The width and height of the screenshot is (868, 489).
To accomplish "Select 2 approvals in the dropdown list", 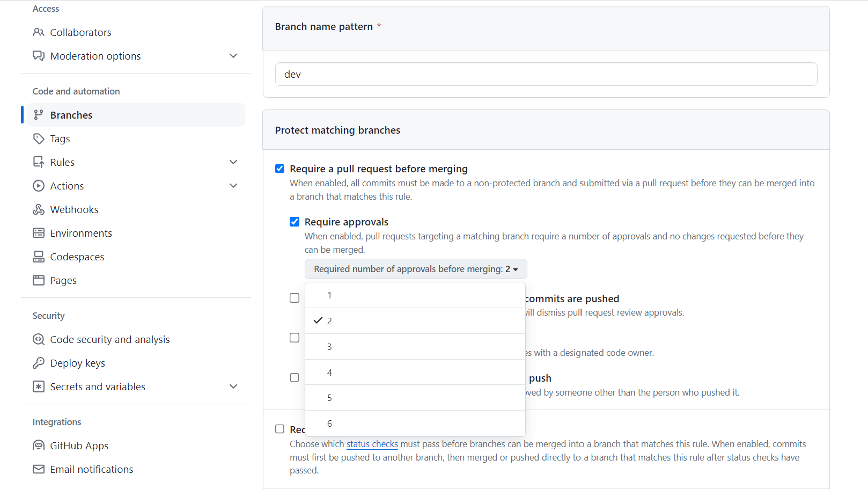I will coord(415,321).
